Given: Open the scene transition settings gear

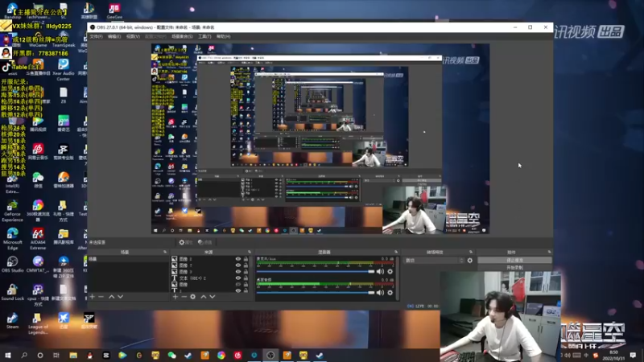Looking at the screenshot, I should coord(470,260).
